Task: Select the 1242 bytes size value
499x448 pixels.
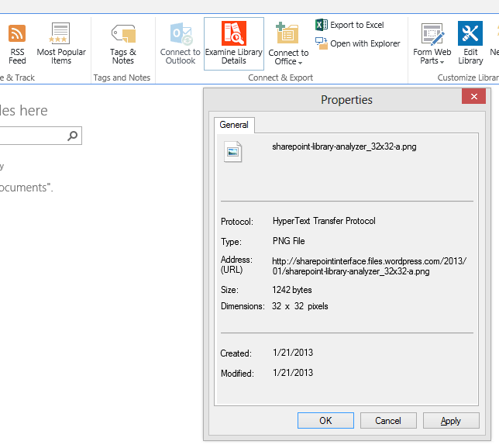Action: (x=292, y=290)
